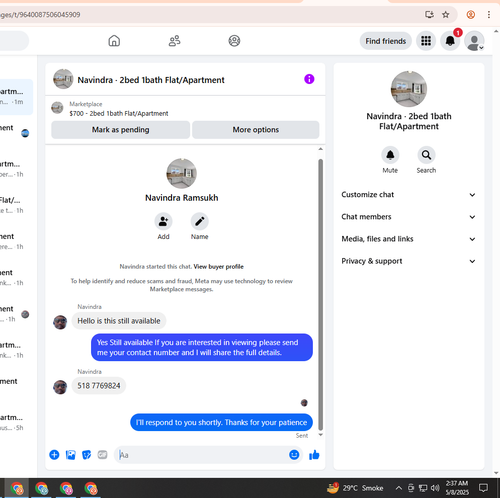Bookmark page with star icon
Viewport: 500px width, 498px height.
[445, 14]
